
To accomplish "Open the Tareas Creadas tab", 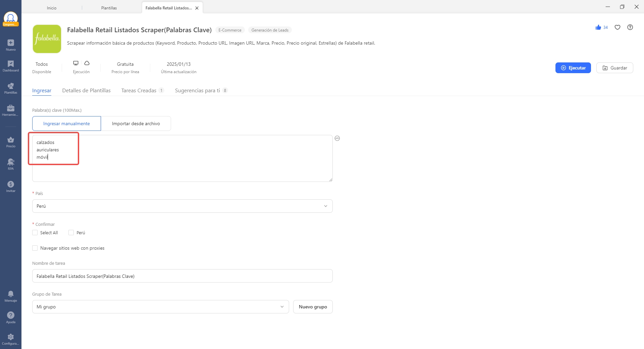I will click(x=139, y=91).
